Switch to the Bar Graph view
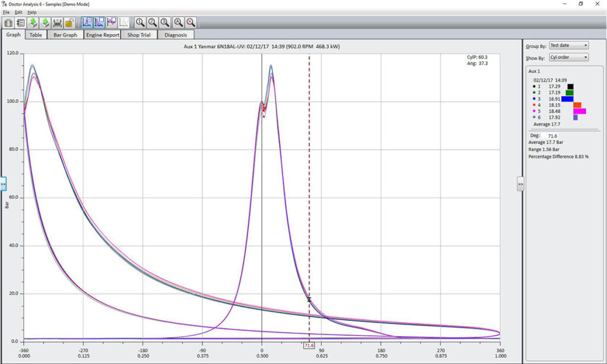The height and width of the screenshot is (364, 607). coord(65,34)
